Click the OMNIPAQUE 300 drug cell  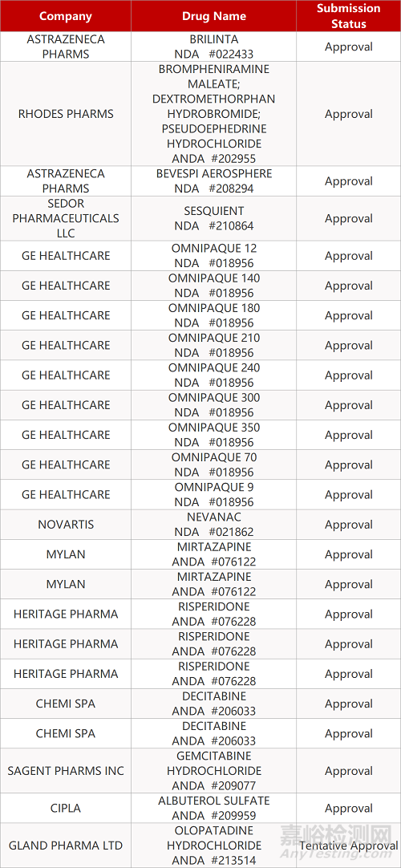[x=214, y=405]
